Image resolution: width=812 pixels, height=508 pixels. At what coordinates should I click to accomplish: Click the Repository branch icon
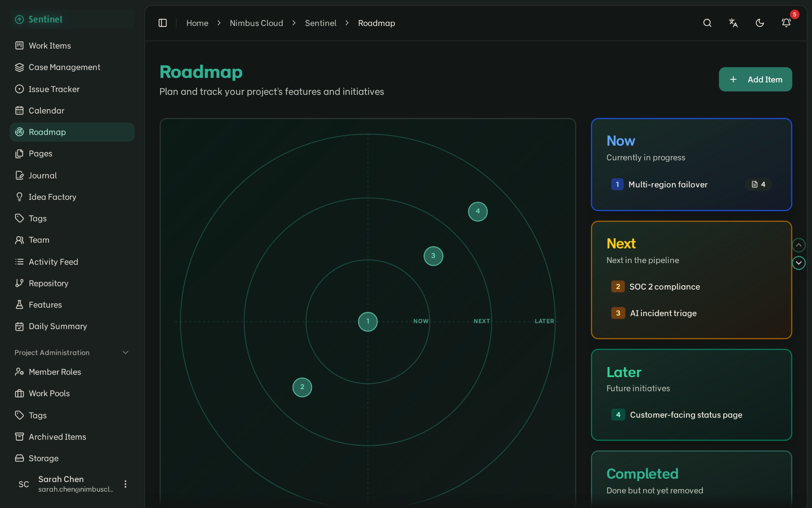coord(19,283)
